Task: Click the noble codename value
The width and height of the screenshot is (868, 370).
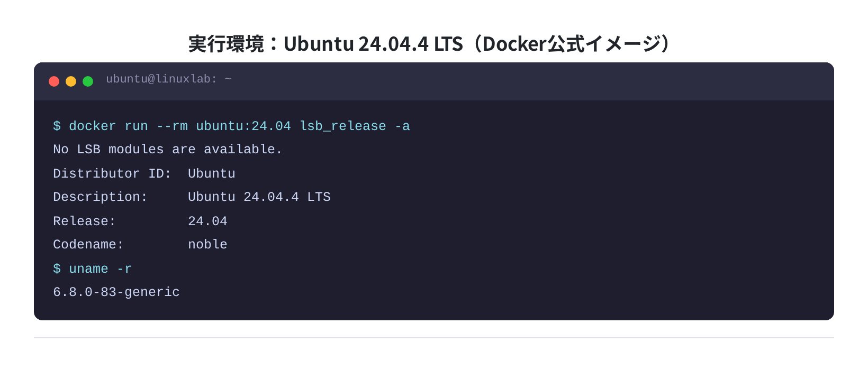Action: 207,245
